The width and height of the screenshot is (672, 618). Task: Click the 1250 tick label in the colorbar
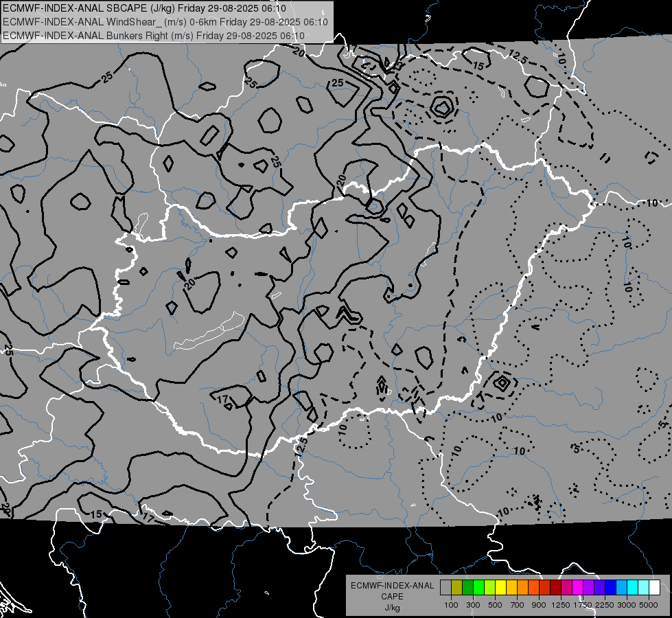click(561, 605)
